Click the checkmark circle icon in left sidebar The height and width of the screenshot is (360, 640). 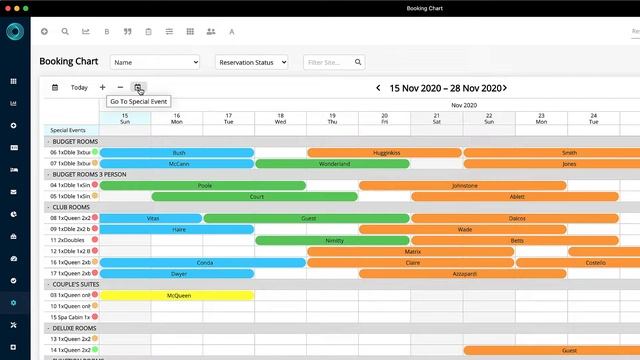click(x=13, y=280)
